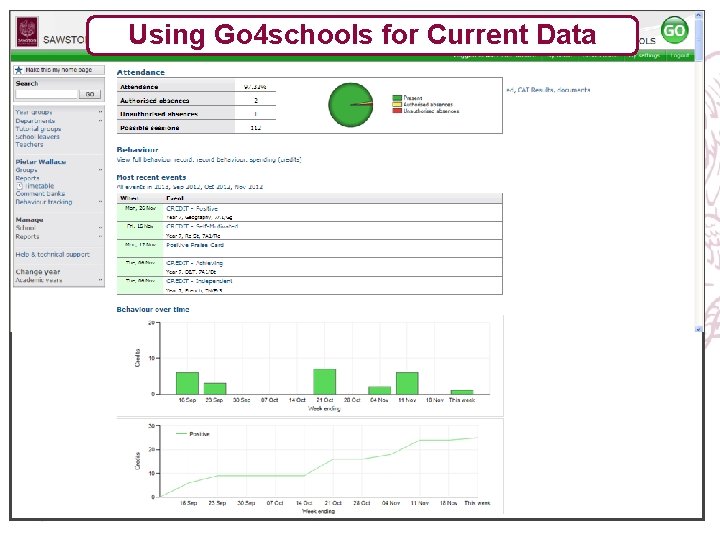This screenshot has width=720, height=540.
Task: Click the Most recent events heading
Action: [x=152, y=177]
